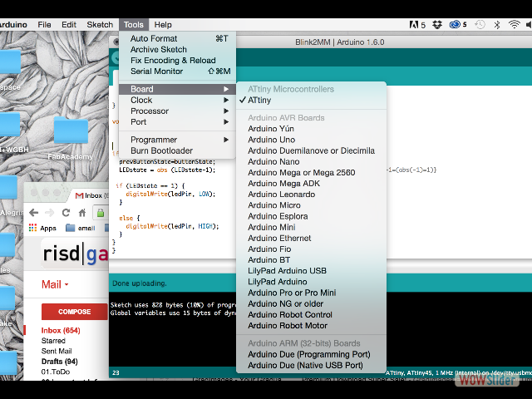Screen dimensions: 532x399
Task: Select LilyPad Arduino USB board
Action: [311, 271]
